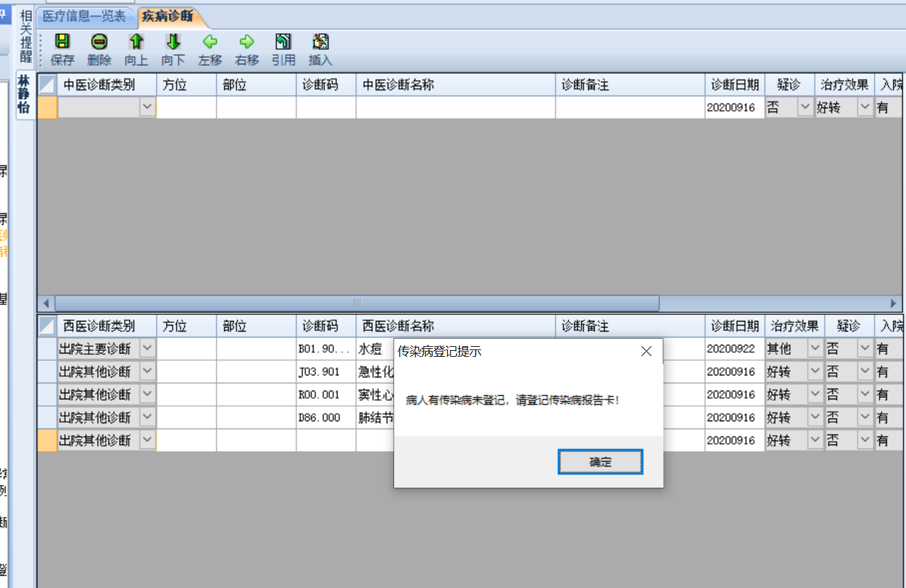Screen dimensions: 906x588
Task: Click the horizontal scrollbar thumb of the 中医 grid
Action: [x=357, y=303]
